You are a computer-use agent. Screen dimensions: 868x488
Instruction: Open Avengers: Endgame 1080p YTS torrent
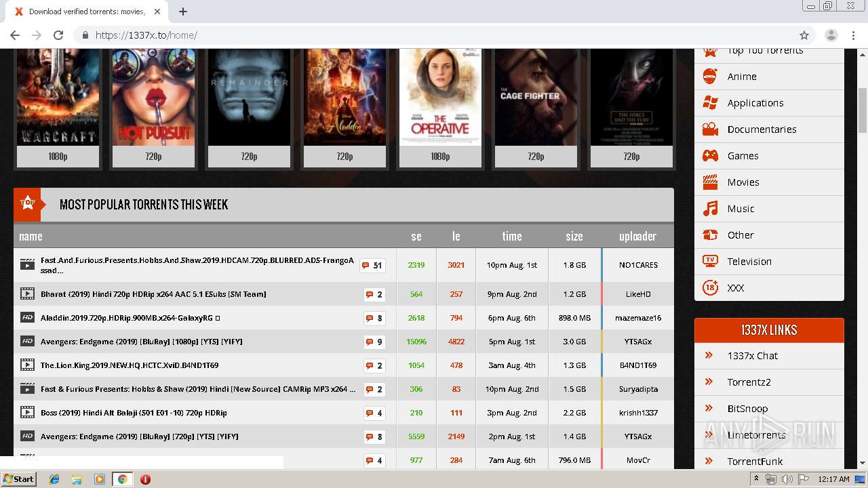141,342
